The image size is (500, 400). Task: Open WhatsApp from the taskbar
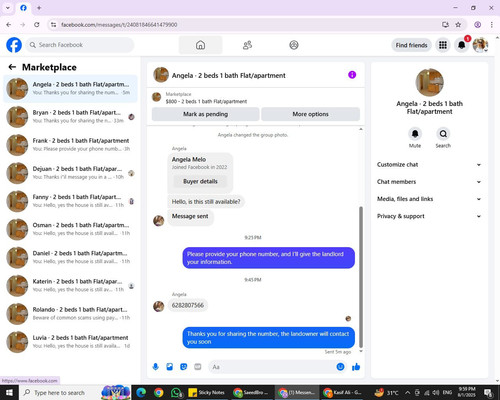click(176, 393)
